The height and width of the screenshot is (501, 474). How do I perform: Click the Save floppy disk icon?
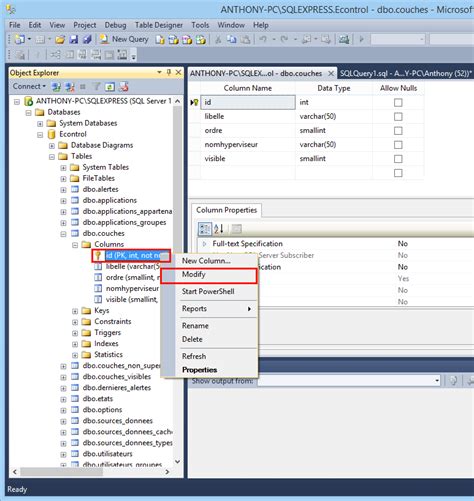coord(73,39)
